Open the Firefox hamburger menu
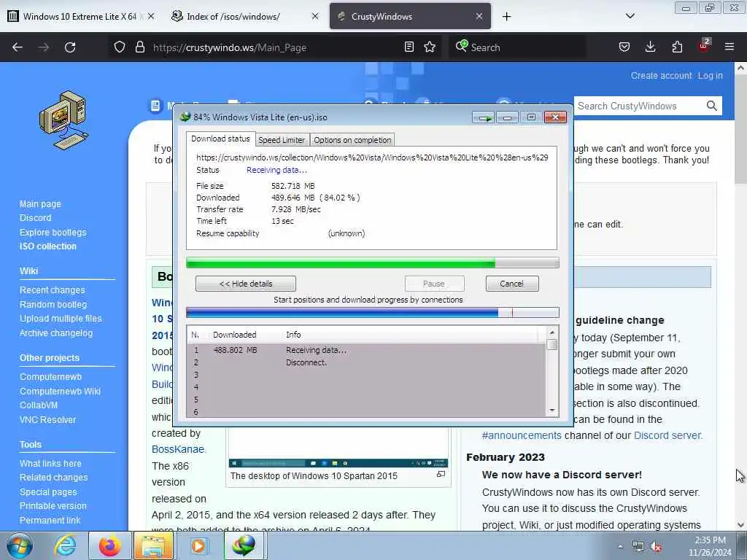747x560 pixels. tap(729, 47)
